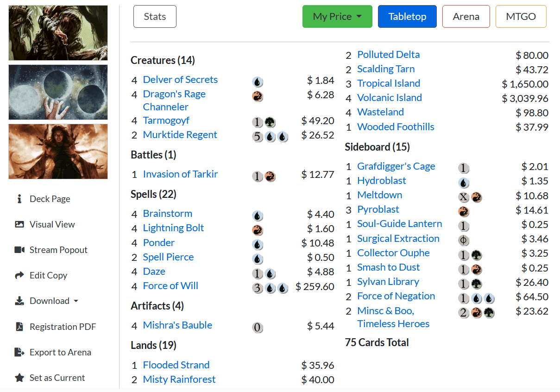Screen dimensions: 560x392
Task: Select Registration PDF in the sidebar
Action: point(63,327)
